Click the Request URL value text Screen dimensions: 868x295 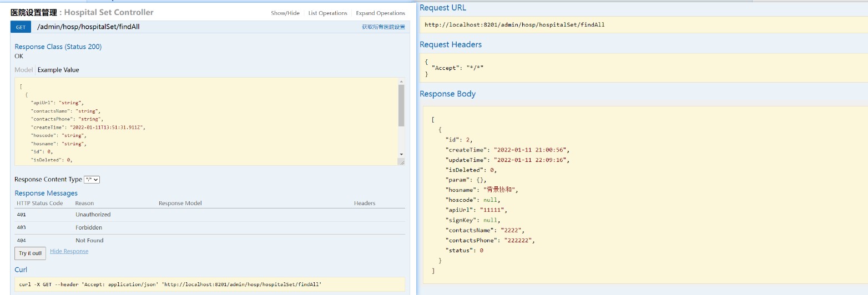[x=514, y=25]
